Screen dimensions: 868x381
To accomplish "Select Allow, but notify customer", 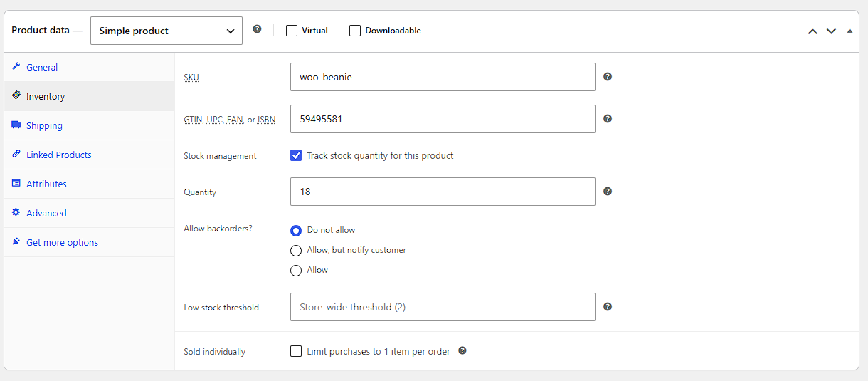I will click(x=296, y=250).
